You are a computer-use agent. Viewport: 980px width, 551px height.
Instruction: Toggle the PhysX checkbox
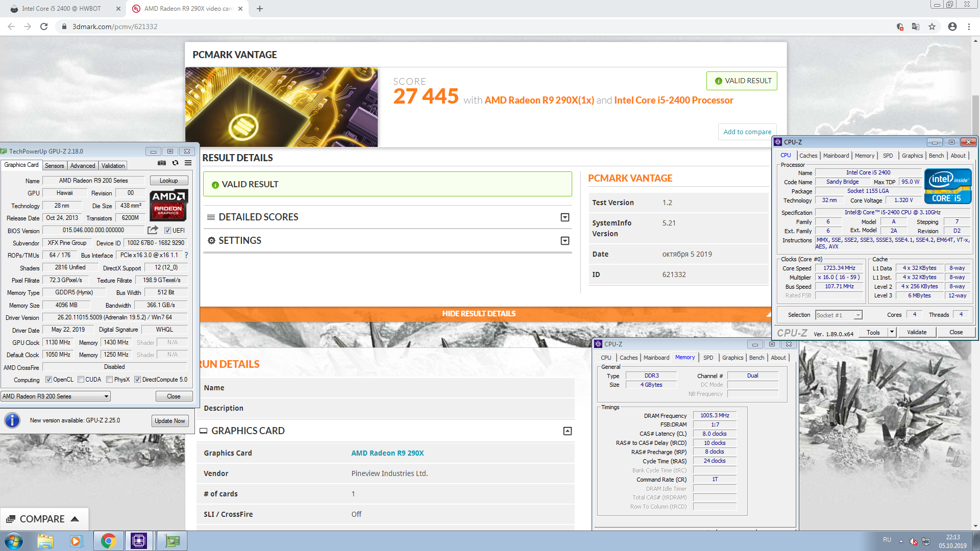point(109,380)
